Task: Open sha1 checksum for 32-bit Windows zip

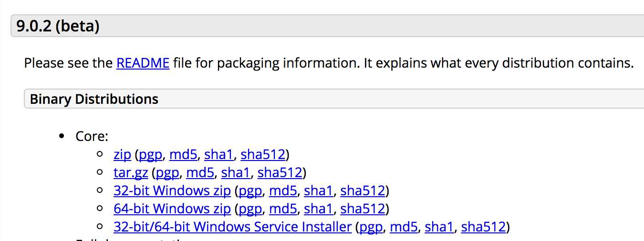Action: (x=318, y=191)
